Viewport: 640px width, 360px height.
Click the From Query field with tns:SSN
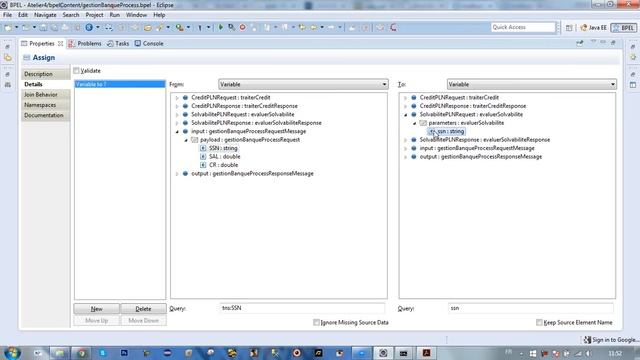[x=302, y=308]
